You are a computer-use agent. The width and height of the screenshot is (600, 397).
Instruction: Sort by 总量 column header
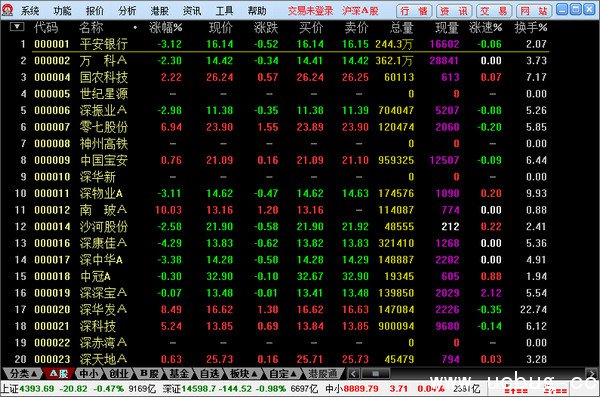(402, 28)
